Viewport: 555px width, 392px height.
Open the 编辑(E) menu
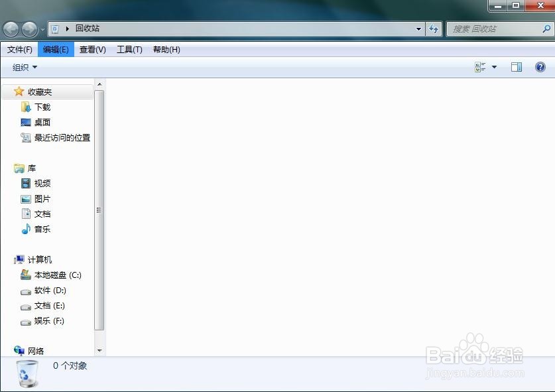click(x=56, y=50)
